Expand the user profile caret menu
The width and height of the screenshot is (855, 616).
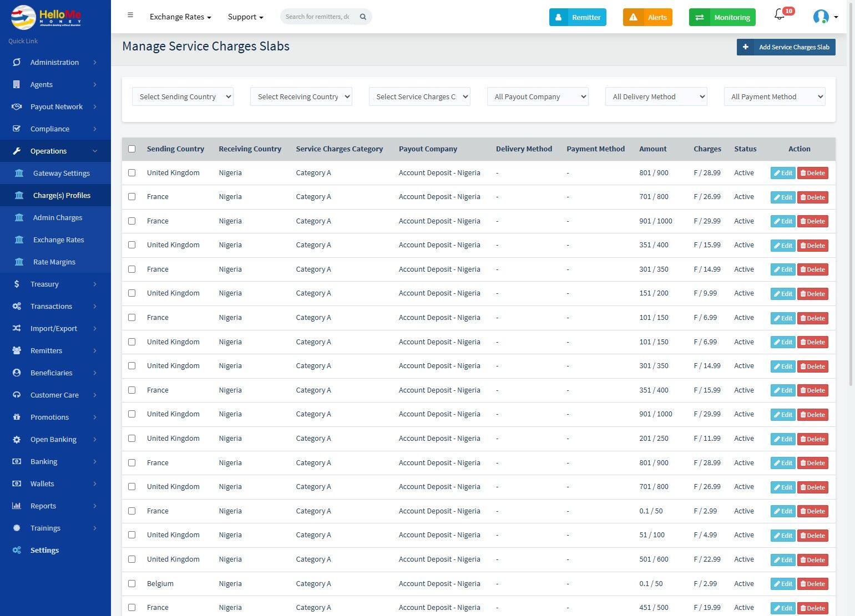tap(836, 17)
